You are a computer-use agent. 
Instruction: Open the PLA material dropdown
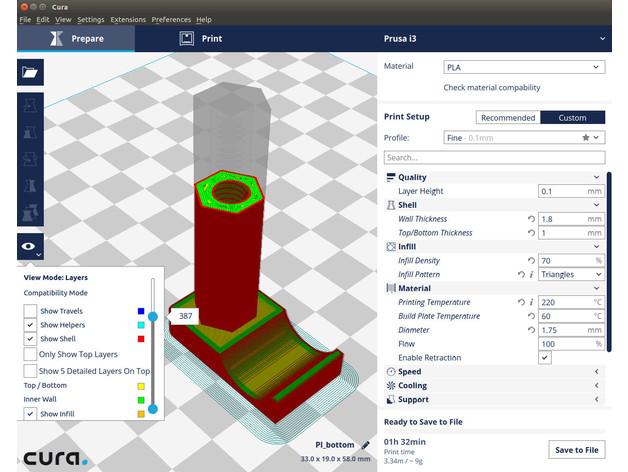click(524, 67)
